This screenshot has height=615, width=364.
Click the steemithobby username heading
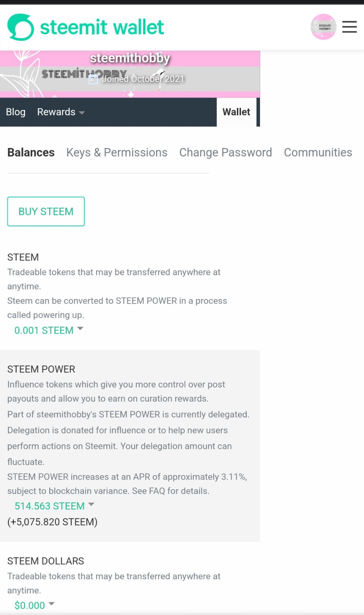[x=130, y=58]
